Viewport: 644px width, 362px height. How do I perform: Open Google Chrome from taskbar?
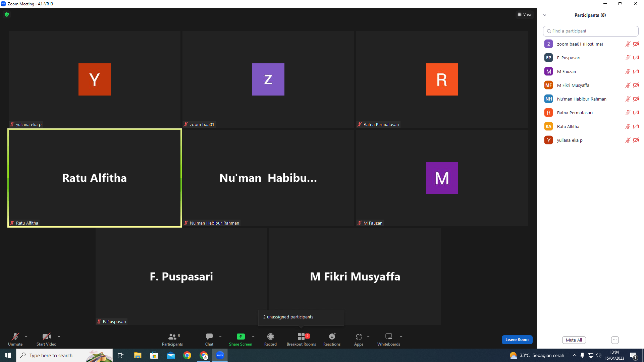coord(187,355)
